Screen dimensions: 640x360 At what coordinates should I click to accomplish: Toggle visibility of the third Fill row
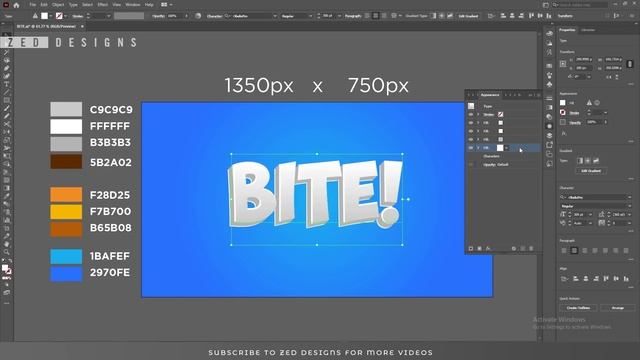[x=471, y=139]
